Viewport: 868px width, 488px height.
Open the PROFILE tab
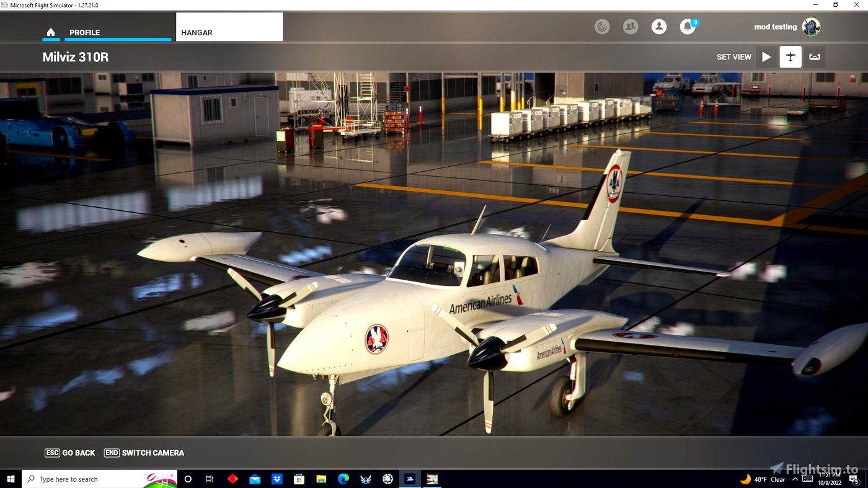pos(118,32)
